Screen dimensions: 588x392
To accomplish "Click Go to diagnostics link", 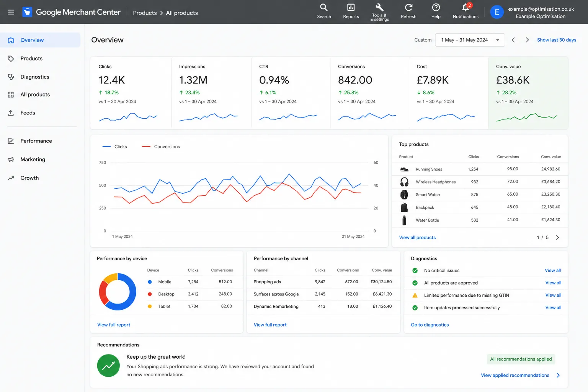I will tap(430, 325).
